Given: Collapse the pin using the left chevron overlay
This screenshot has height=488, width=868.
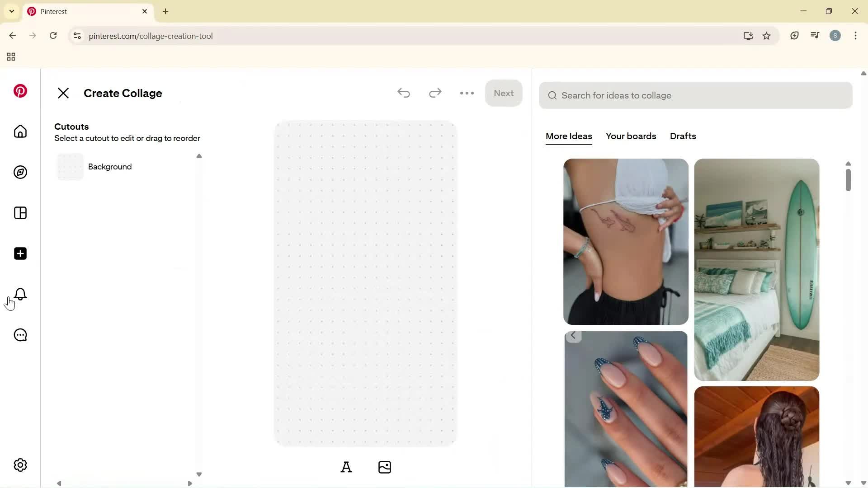Looking at the screenshot, I should (573, 336).
